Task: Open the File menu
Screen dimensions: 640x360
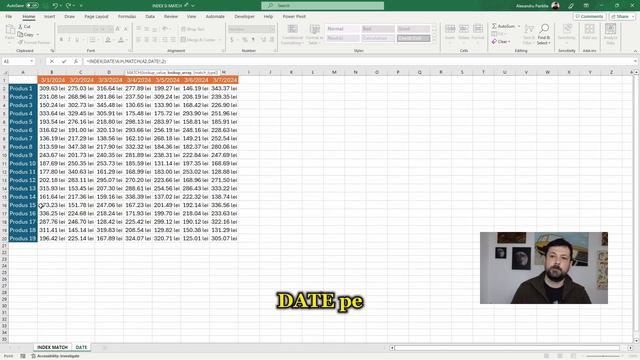Action: click(x=9, y=17)
